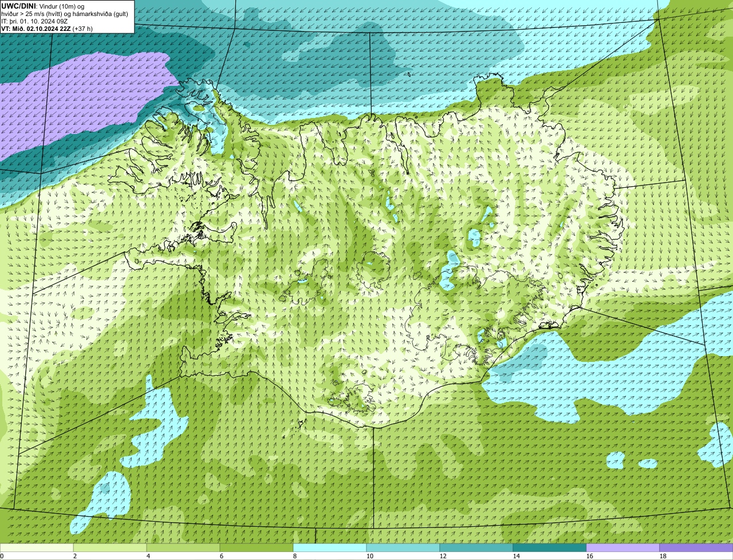Click the 2–4 m/s light green legend swatch
This screenshot has height=560, width=733.
(110, 547)
